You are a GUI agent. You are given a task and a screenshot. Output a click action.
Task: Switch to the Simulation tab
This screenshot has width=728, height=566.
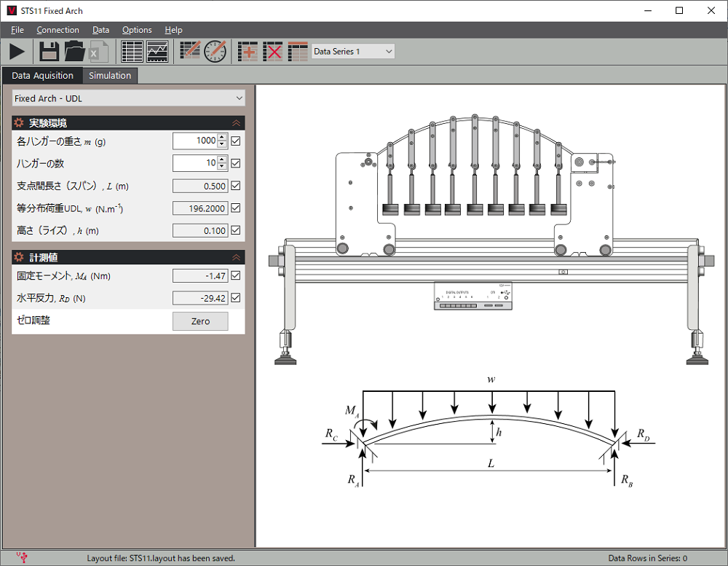point(110,75)
